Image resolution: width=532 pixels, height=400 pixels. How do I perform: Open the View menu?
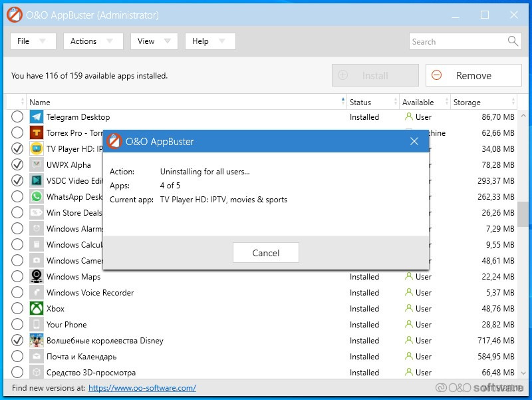click(154, 41)
